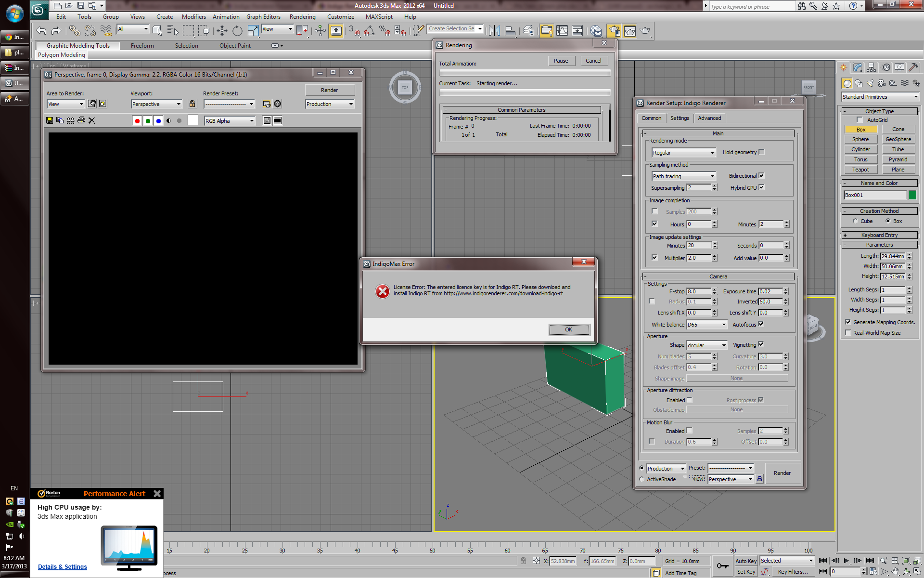This screenshot has height=578, width=924.
Task: Uncheck the Hybrid GPU checkbox
Action: click(761, 187)
